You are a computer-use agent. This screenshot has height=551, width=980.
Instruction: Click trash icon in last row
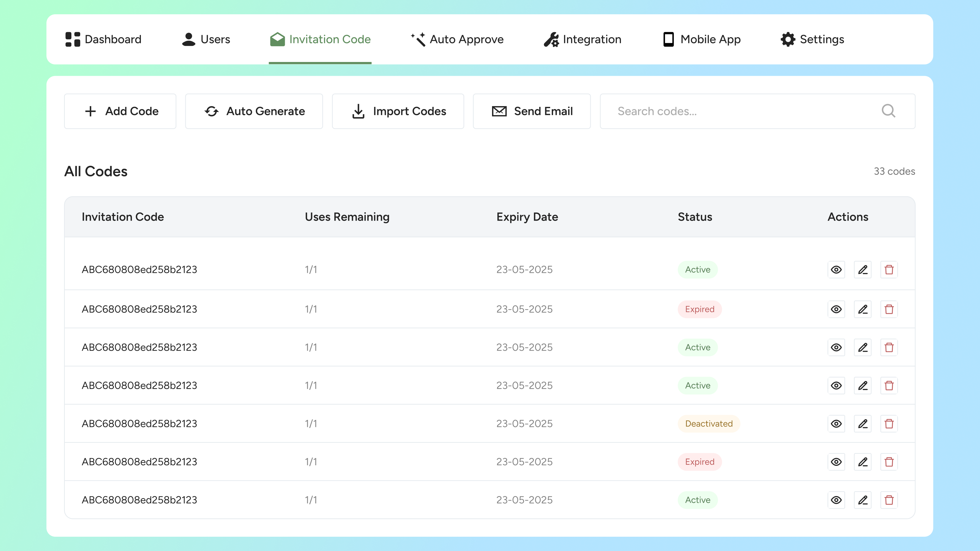tap(889, 500)
